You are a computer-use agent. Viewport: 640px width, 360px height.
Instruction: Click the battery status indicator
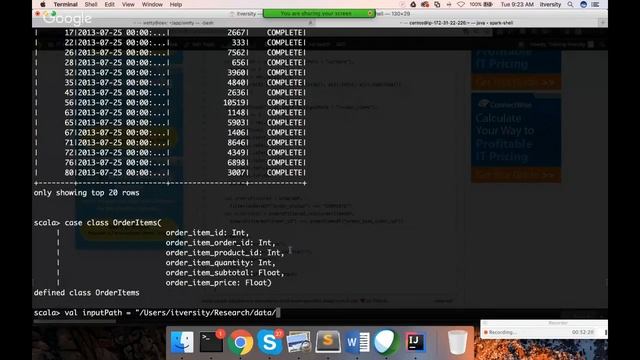click(481, 4)
